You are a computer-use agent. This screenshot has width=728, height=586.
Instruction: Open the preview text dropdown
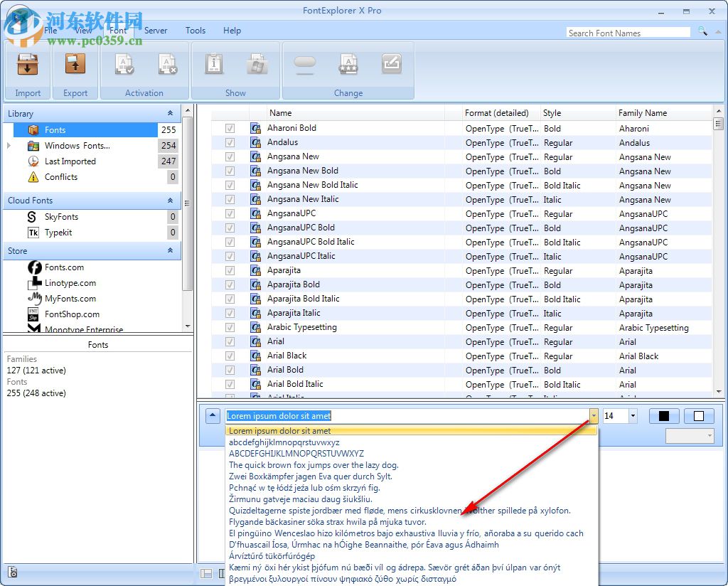[x=592, y=415]
